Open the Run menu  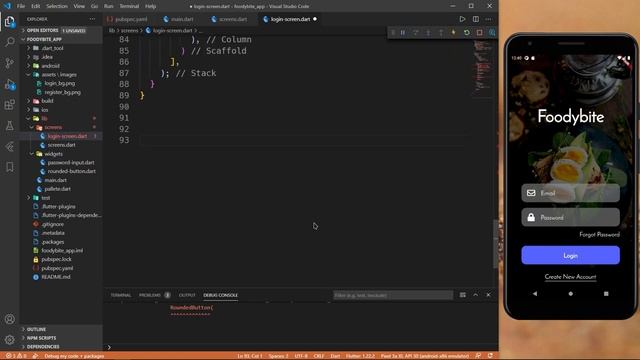[x=109, y=6]
